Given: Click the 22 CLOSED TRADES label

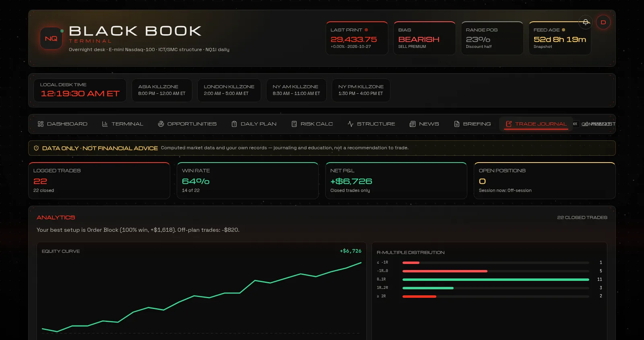Looking at the screenshot, I should click(582, 218).
